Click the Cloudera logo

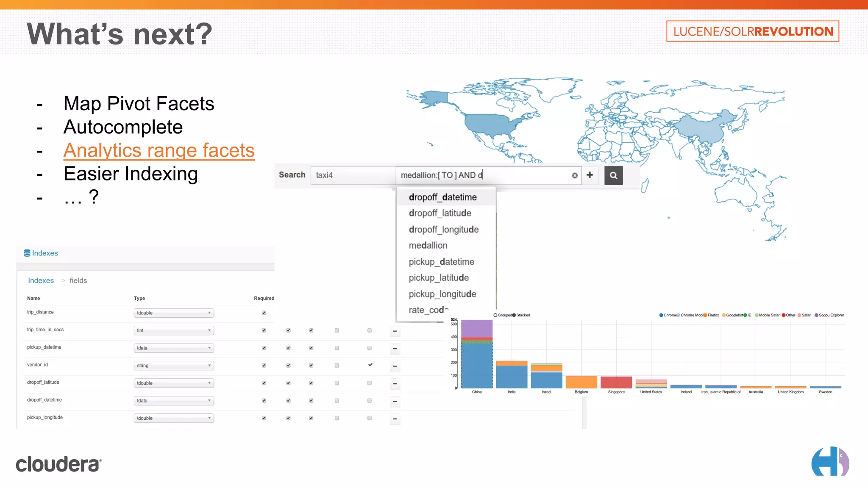tap(58, 464)
